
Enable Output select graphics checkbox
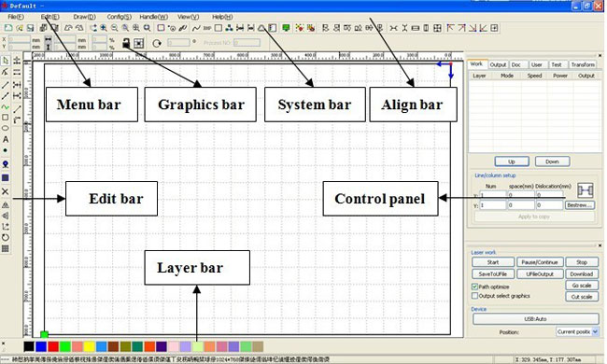coord(474,296)
